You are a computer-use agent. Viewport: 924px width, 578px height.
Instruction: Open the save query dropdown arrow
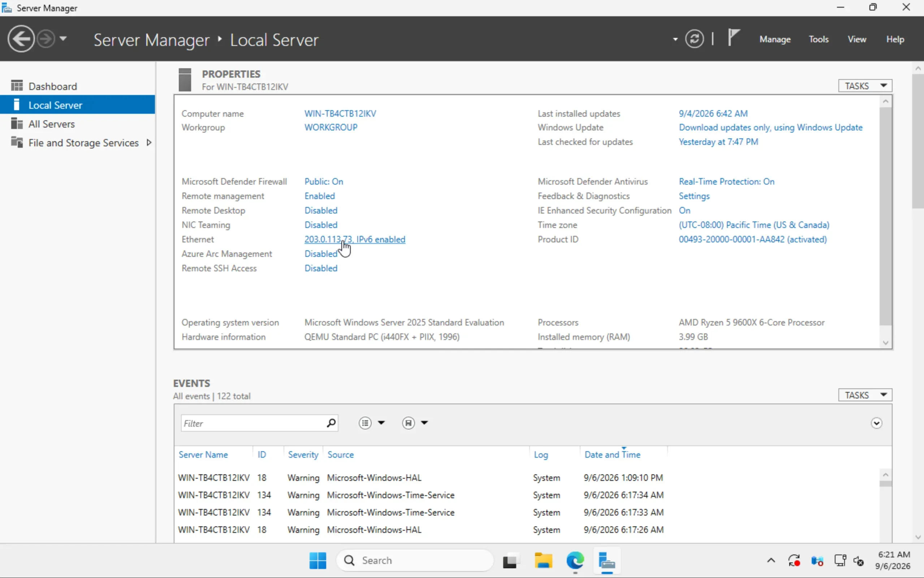pyautogui.click(x=424, y=423)
